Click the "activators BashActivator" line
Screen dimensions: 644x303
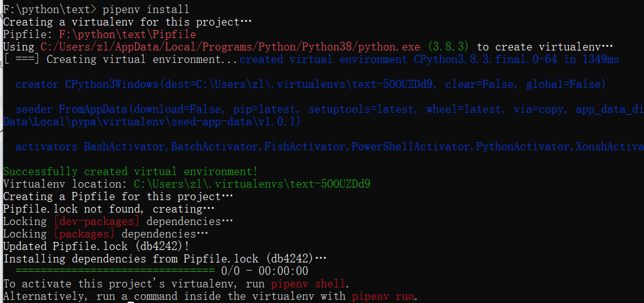pyautogui.click(x=330, y=147)
